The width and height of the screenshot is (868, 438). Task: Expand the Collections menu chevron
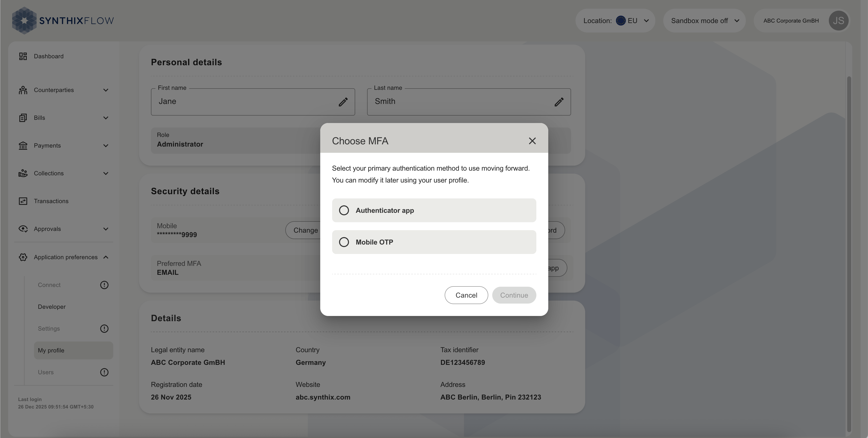click(x=106, y=173)
